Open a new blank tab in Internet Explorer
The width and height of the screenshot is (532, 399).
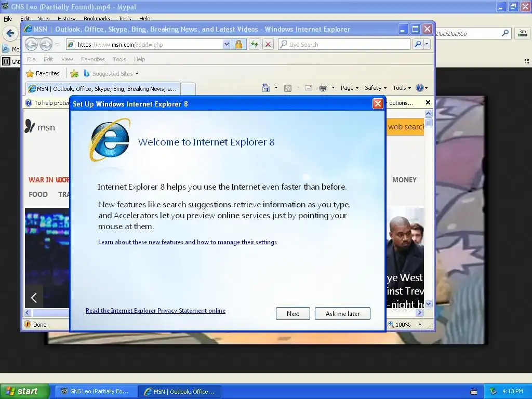[188, 89]
